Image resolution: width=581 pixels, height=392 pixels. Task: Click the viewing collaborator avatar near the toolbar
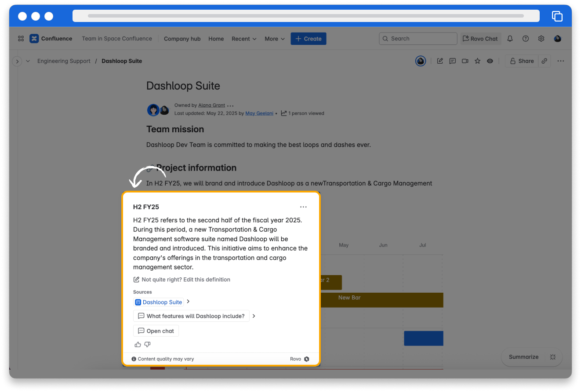click(421, 61)
